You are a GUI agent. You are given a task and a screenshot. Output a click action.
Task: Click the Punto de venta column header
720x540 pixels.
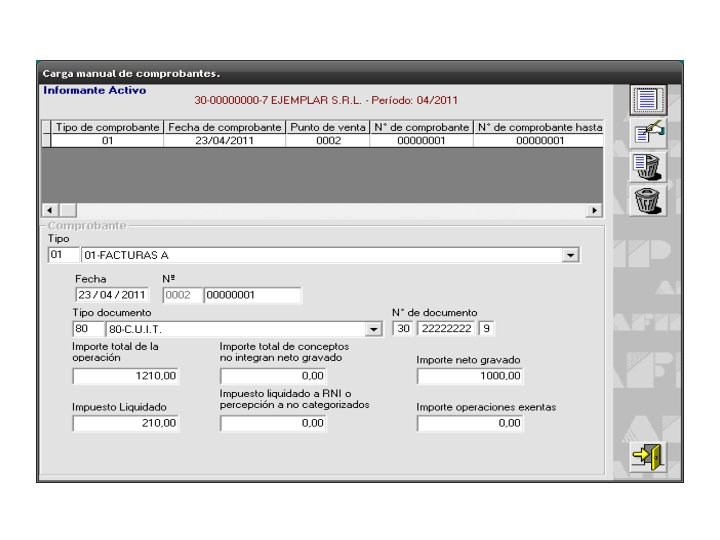click(x=328, y=127)
